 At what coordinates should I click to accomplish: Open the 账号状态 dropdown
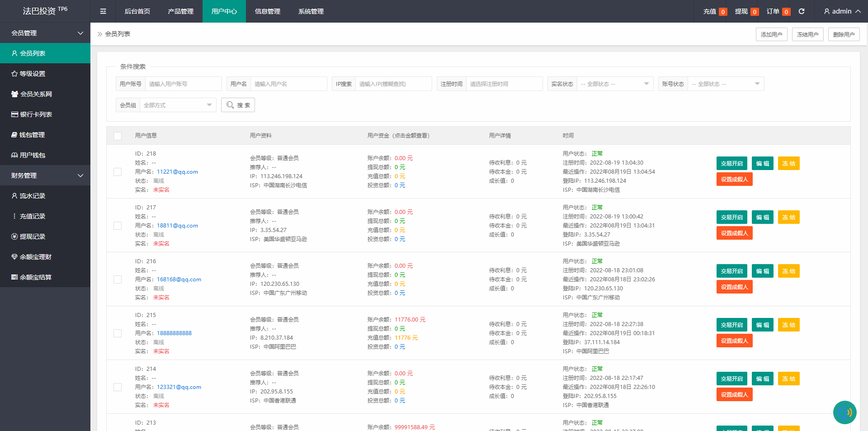(x=725, y=84)
